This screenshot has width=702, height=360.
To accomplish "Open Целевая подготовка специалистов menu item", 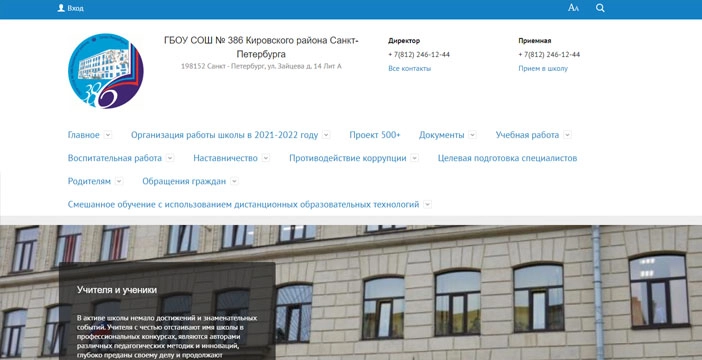I will point(507,158).
